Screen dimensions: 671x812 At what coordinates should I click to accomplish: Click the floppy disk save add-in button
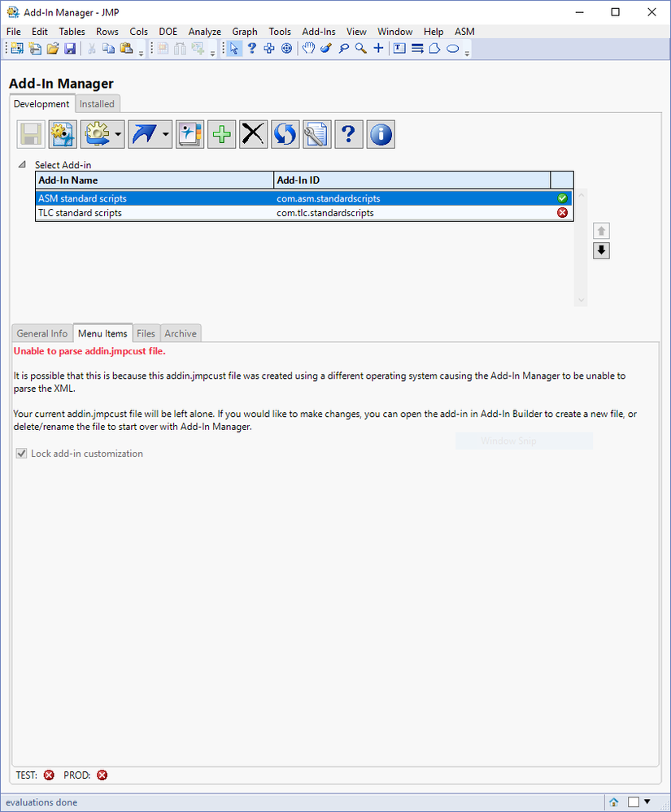pyautogui.click(x=31, y=135)
